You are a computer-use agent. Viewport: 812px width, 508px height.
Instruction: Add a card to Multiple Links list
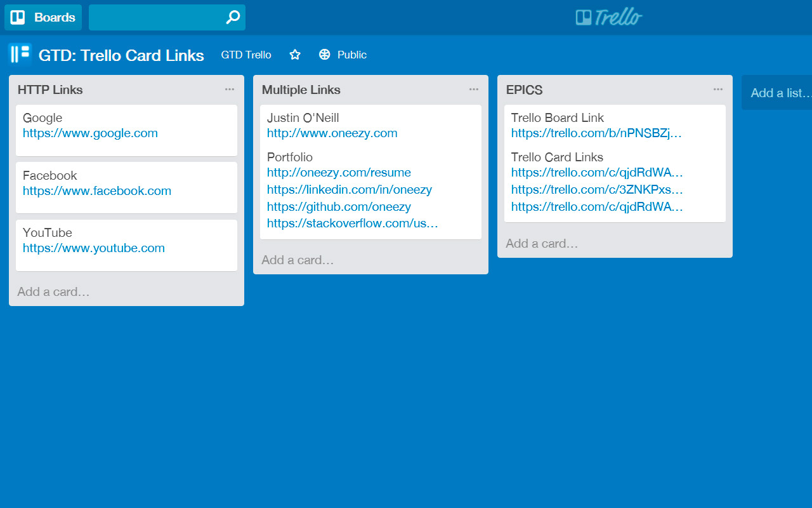298,260
